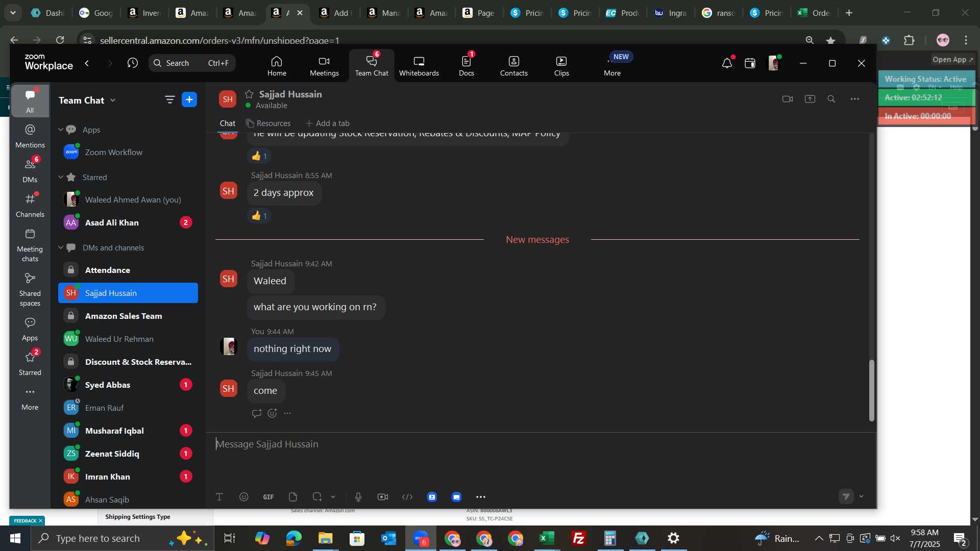
Task: Open the Mentions section in sidebar
Action: point(30,136)
